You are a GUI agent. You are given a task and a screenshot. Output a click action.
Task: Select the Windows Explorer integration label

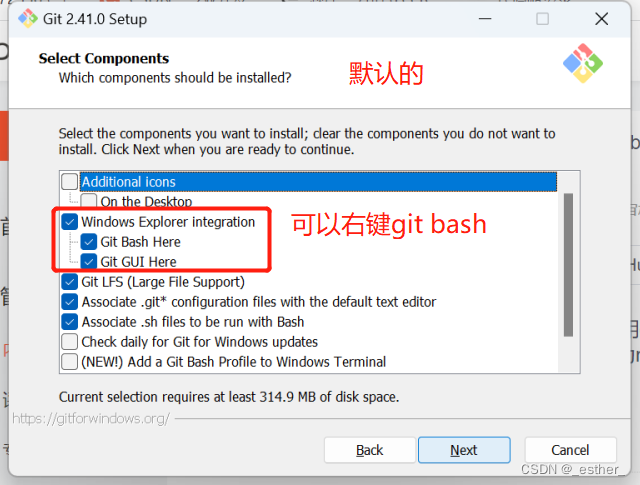(168, 222)
